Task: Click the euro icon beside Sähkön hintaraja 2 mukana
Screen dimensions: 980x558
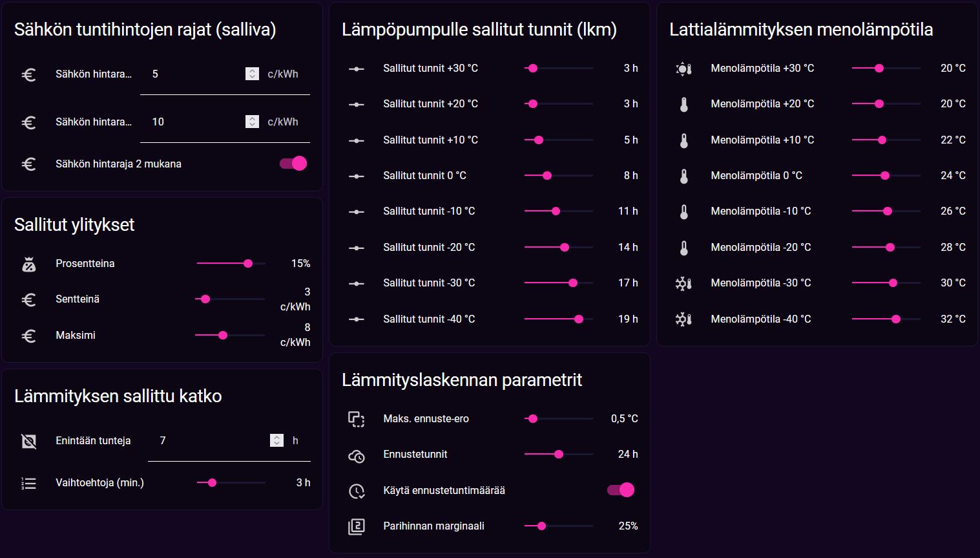Action: coord(28,164)
